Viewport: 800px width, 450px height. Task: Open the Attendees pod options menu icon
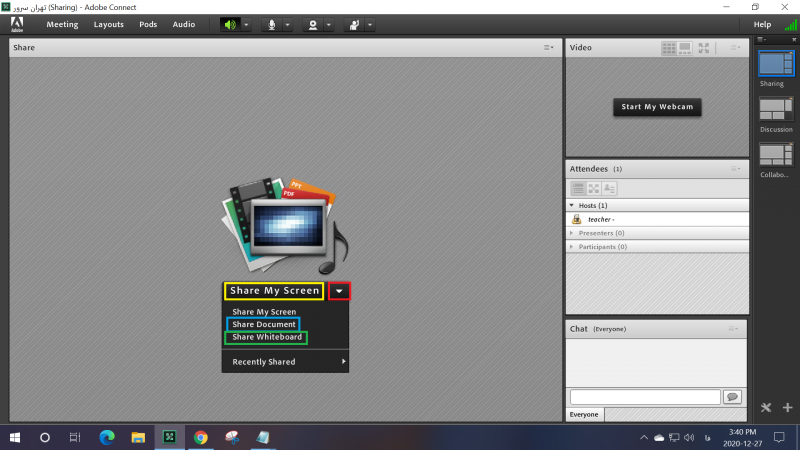pos(737,169)
